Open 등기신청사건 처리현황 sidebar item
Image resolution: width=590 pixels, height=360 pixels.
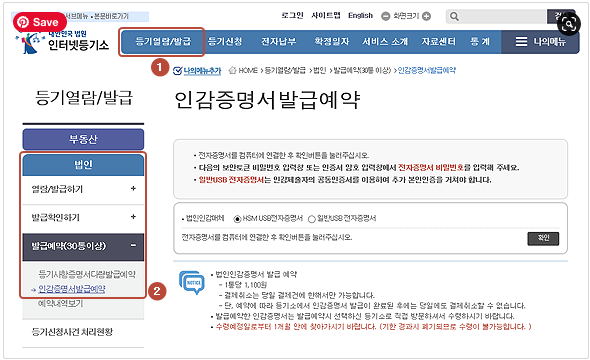[x=72, y=332]
